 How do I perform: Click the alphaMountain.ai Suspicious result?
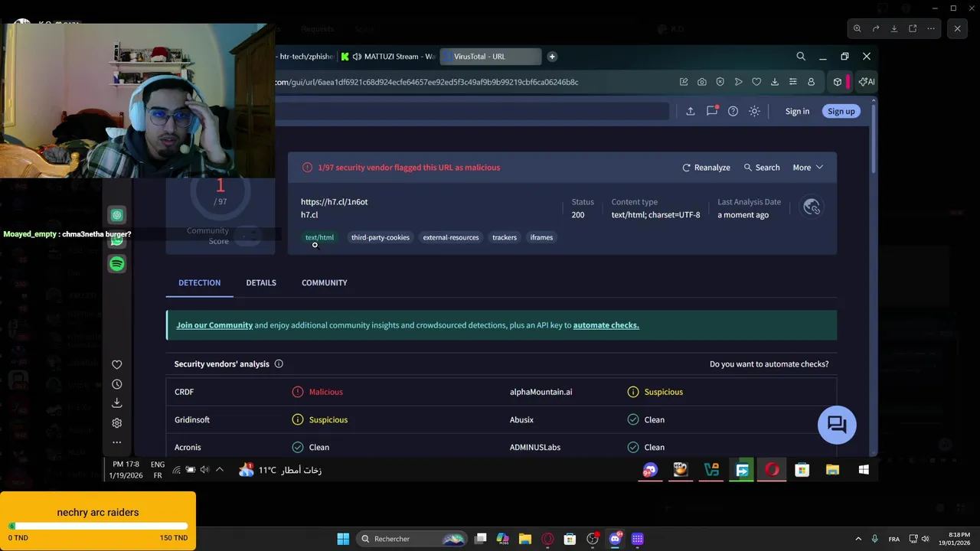pyautogui.click(x=655, y=392)
